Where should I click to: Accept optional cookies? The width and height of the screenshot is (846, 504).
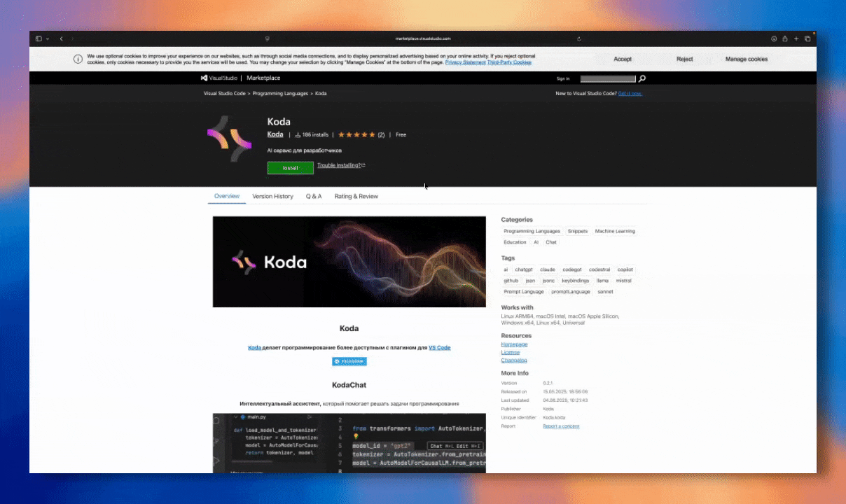coord(623,59)
